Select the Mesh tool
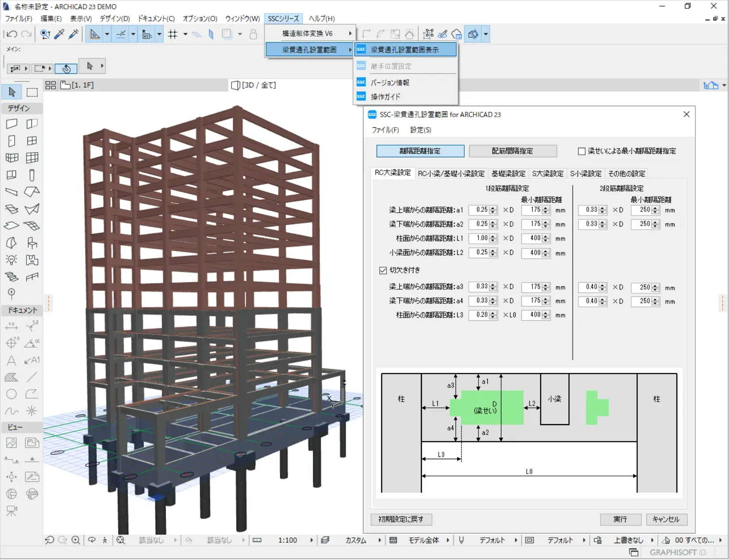 click(x=32, y=226)
